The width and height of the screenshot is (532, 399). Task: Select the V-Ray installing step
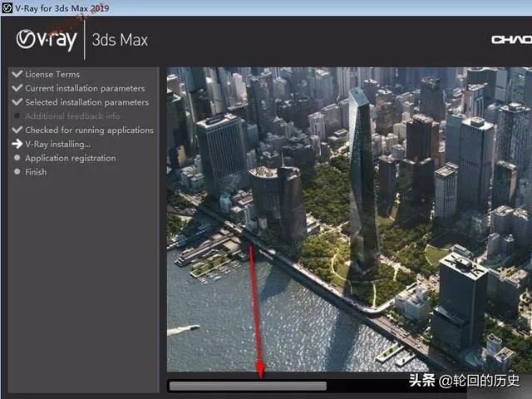pos(57,144)
